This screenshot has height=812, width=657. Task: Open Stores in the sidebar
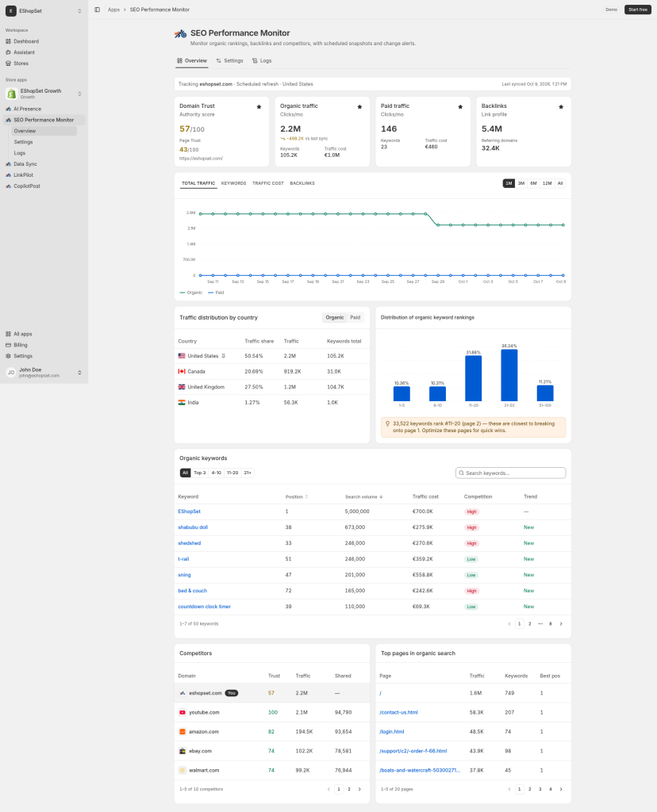pyautogui.click(x=21, y=63)
